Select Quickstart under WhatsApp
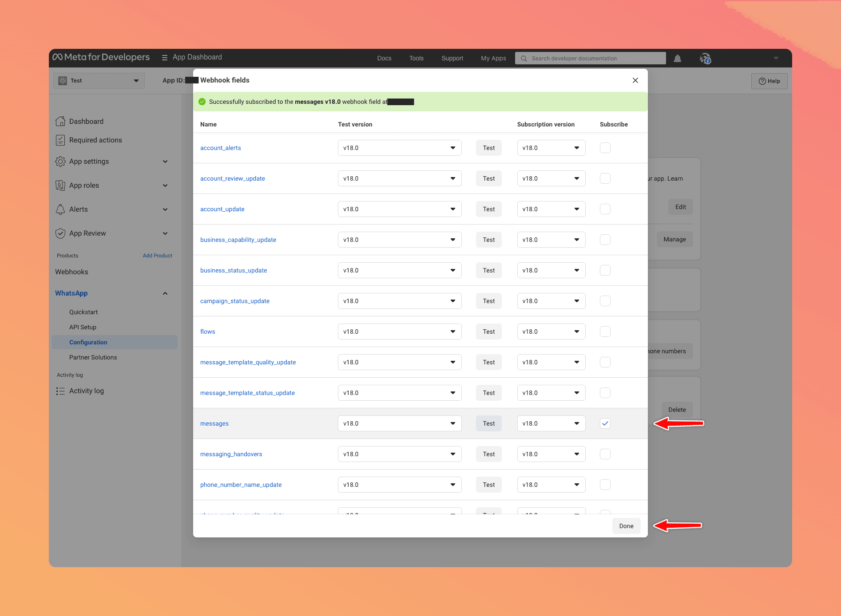This screenshot has width=841, height=616. point(83,312)
